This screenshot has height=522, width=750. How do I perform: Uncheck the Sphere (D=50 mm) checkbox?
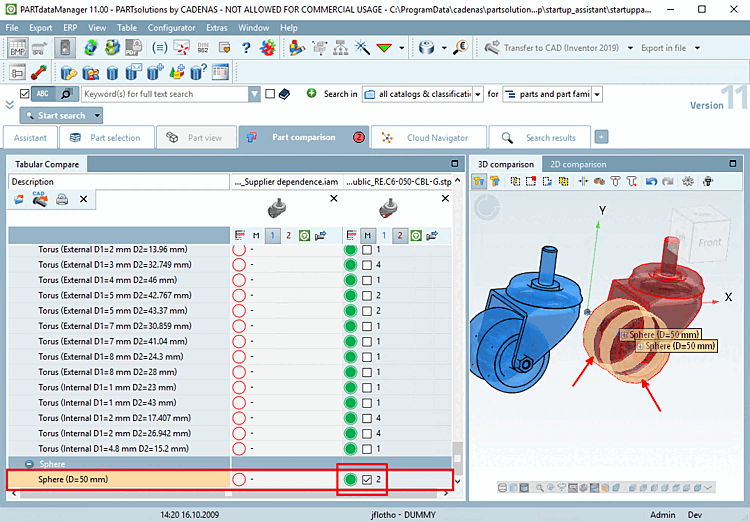click(367, 480)
